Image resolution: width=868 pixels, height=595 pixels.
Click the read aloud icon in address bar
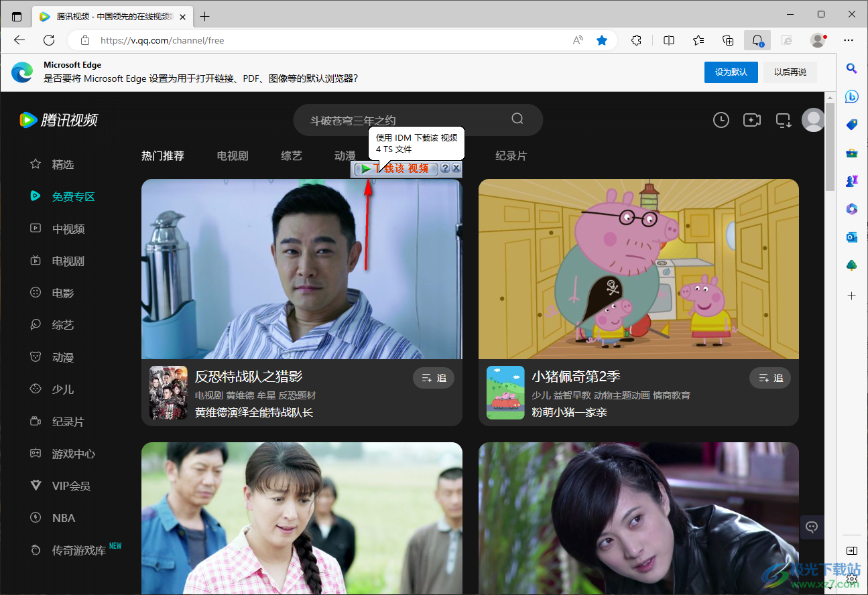click(x=578, y=40)
